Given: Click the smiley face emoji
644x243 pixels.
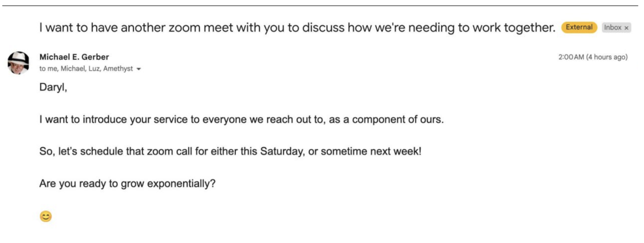Looking at the screenshot, I should [x=46, y=216].
